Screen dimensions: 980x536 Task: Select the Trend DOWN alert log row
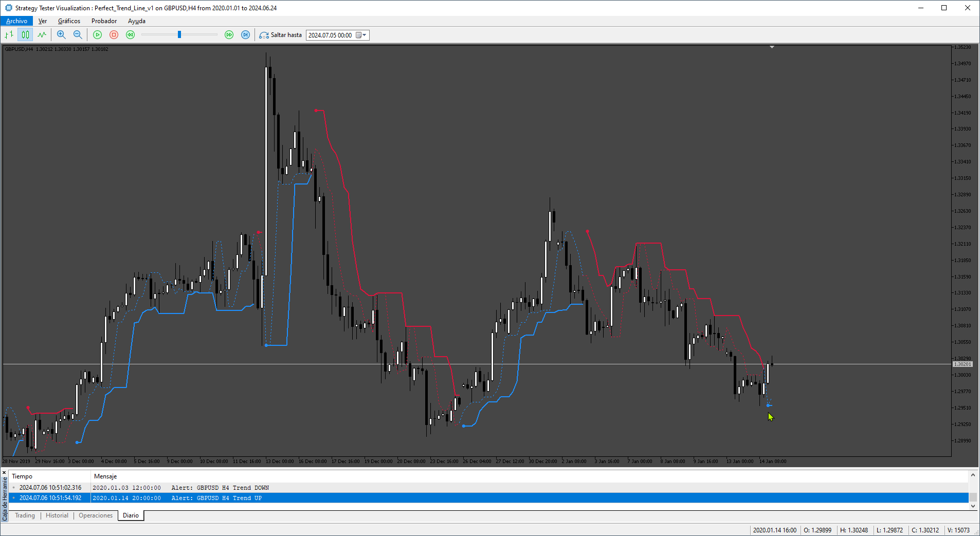tap(488, 488)
